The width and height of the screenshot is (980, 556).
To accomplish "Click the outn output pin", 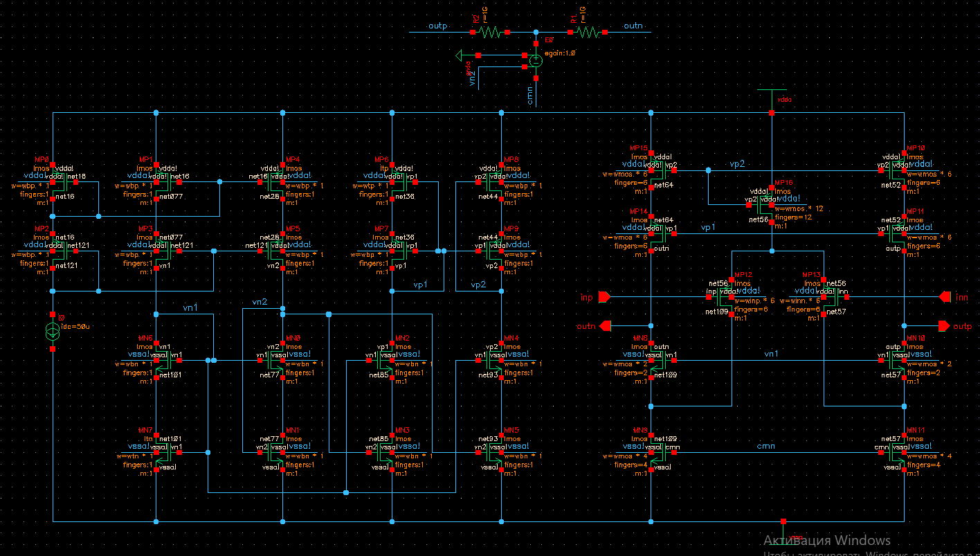I will pos(606,325).
